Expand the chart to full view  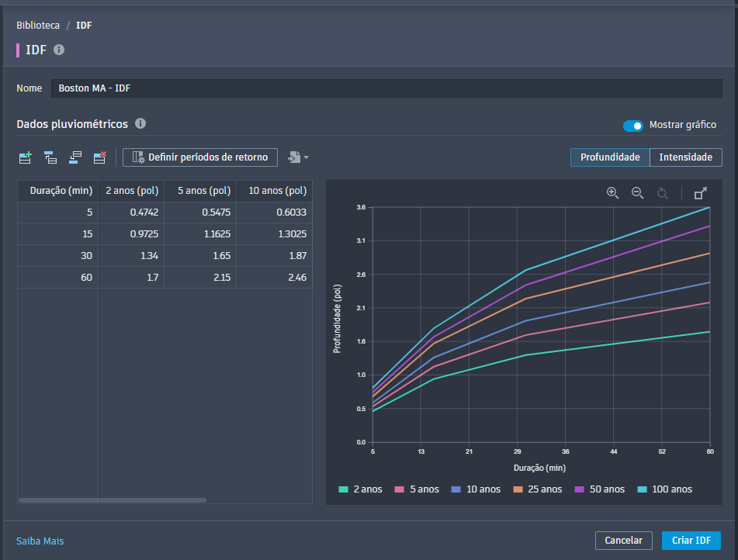pyautogui.click(x=700, y=193)
